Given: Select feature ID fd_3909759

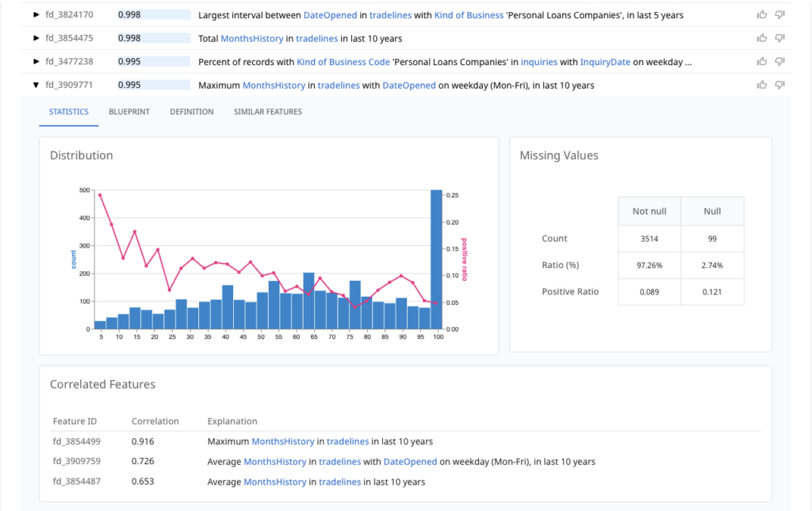Looking at the screenshot, I should [77, 461].
